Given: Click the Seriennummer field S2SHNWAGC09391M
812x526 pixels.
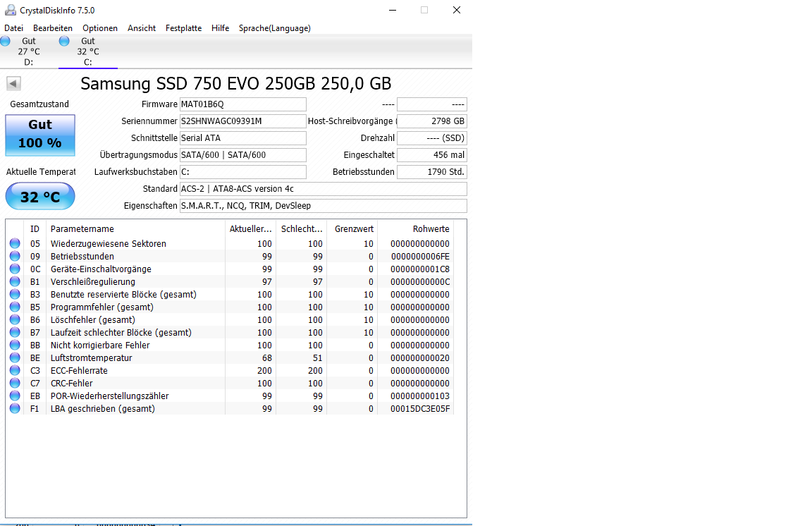Looking at the screenshot, I should click(243, 121).
